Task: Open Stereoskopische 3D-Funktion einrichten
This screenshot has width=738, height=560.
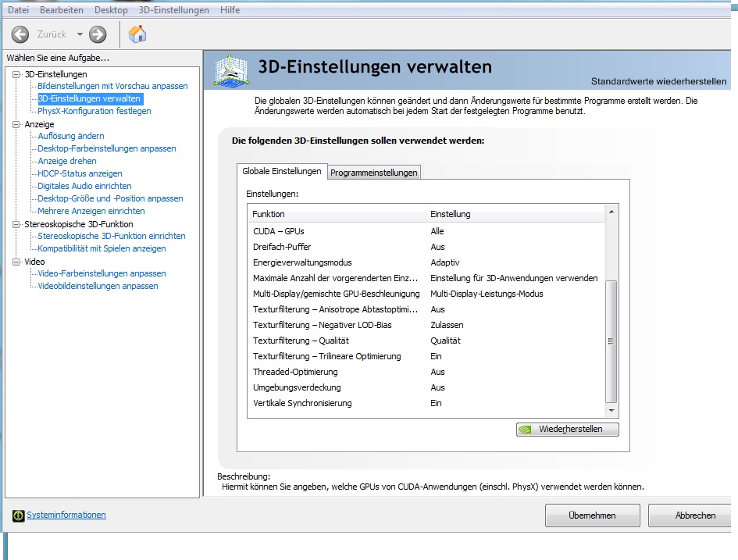Action: click(112, 236)
